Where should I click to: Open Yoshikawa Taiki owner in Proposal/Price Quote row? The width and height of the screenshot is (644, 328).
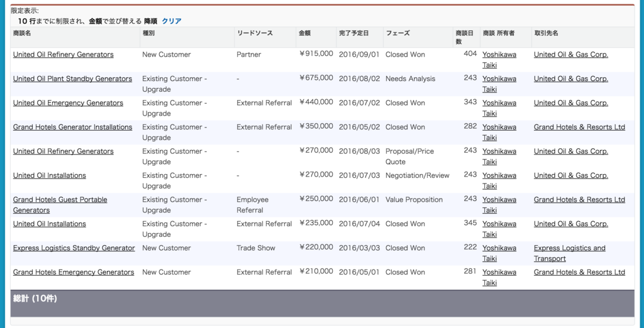(499, 157)
